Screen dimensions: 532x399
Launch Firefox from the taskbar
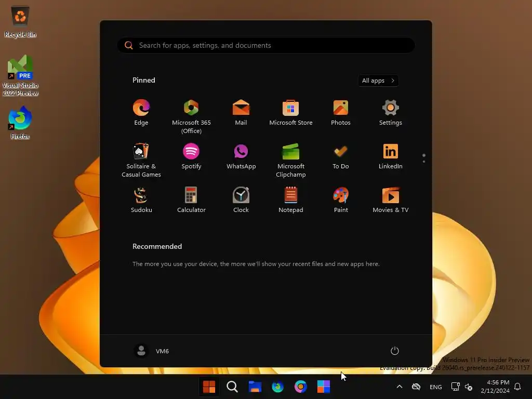point(277,387)
